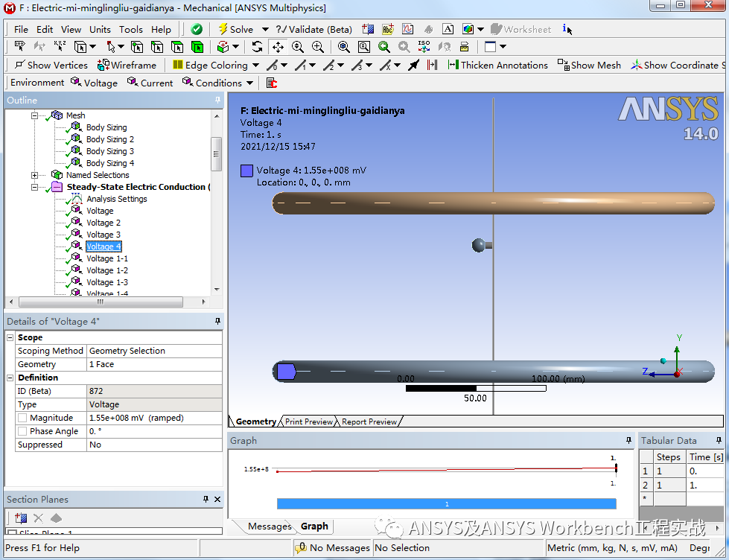This screenshot has height=560, width=729.
Task: Toggle Wireframe display mode
Action: click(127, 65)
